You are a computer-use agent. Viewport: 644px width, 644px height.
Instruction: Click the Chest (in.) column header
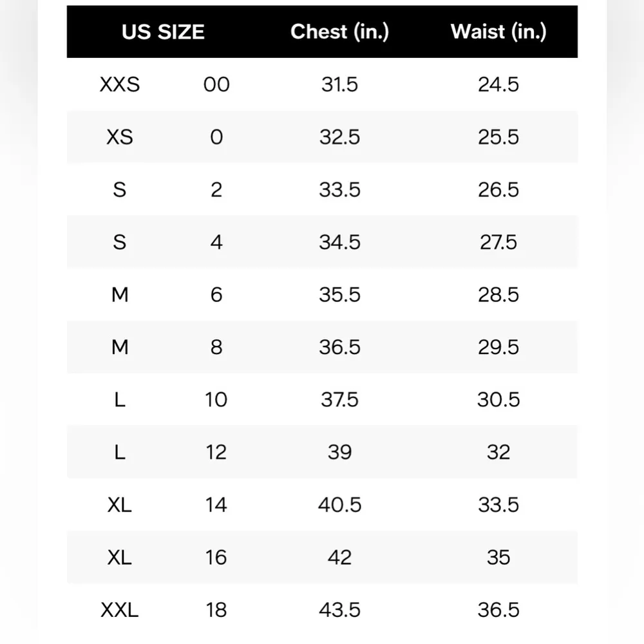339,32
